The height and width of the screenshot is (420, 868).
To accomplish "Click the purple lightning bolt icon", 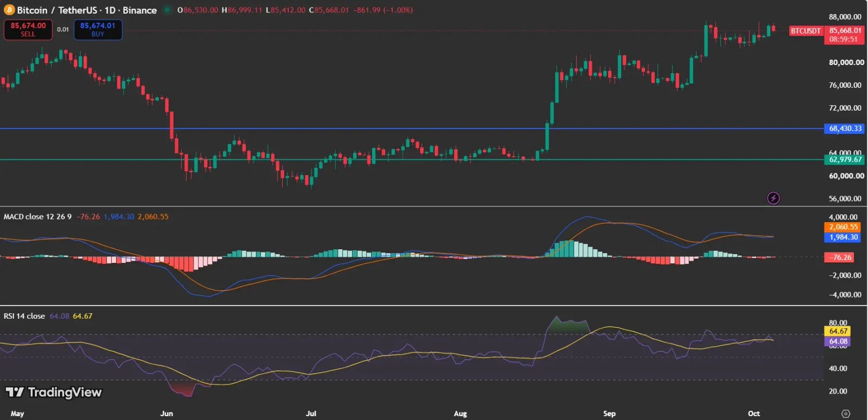I will pyautogui.click(x=774, y=198).
